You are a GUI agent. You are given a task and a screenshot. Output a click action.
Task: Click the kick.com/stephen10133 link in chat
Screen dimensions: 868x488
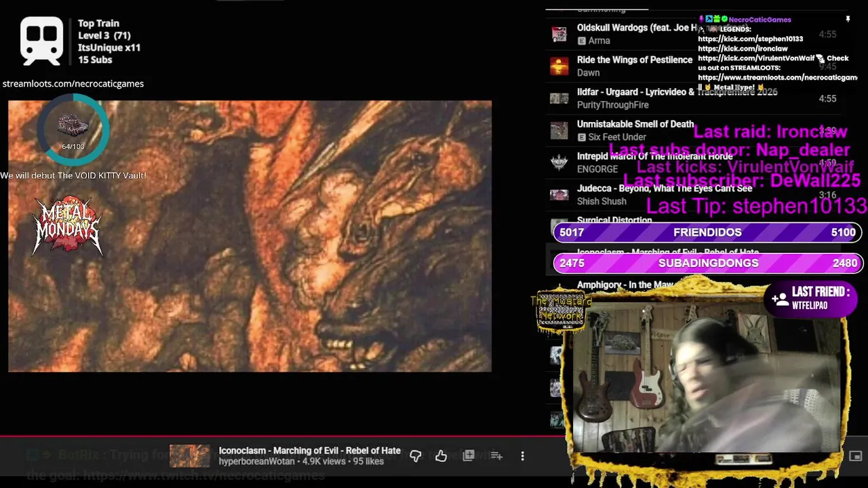(750, 39)
